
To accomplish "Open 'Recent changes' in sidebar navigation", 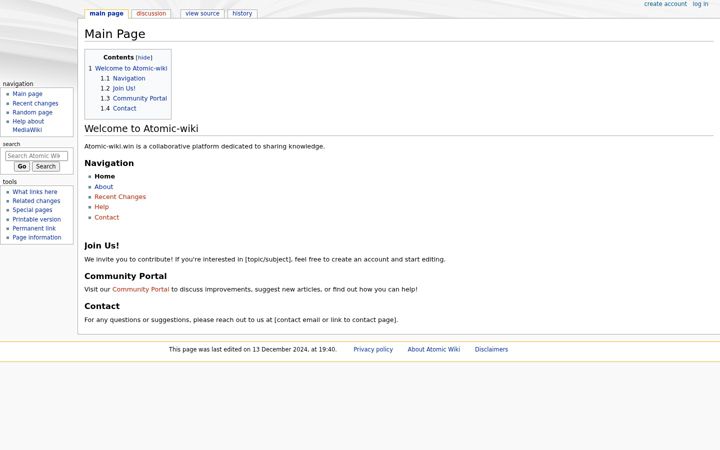I will tap(35, 103).
